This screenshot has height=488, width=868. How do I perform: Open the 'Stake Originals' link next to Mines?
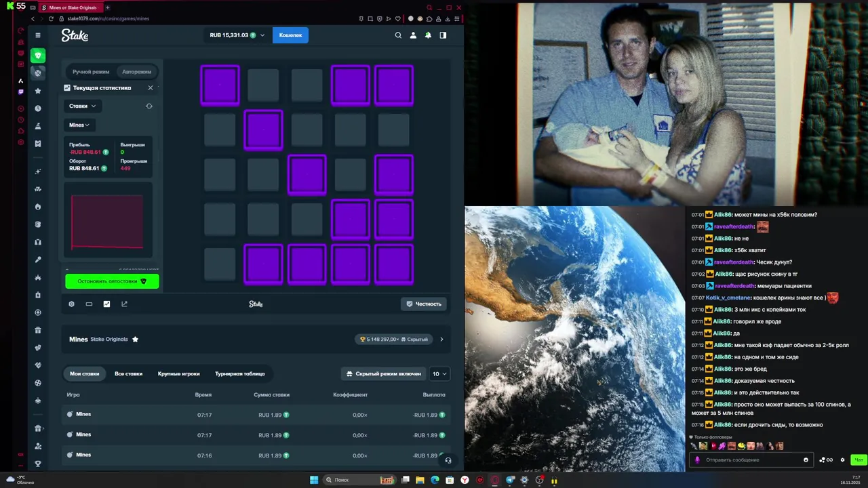(109, 339)
